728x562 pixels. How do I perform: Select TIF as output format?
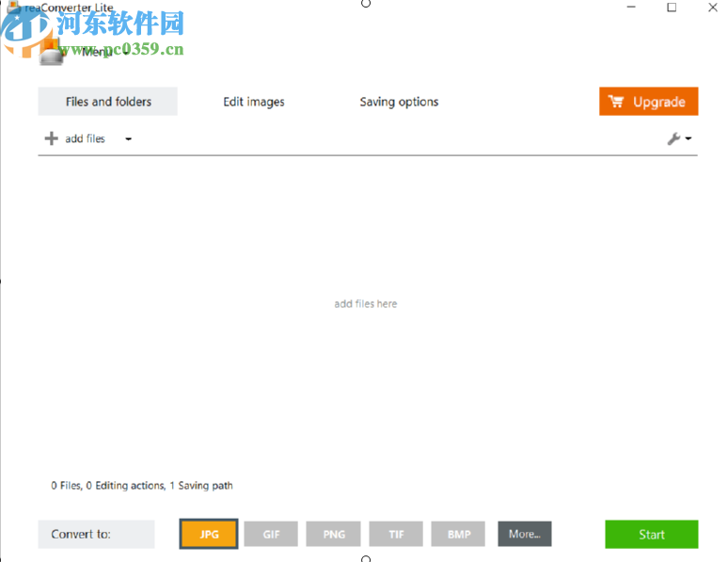point(396,534)
